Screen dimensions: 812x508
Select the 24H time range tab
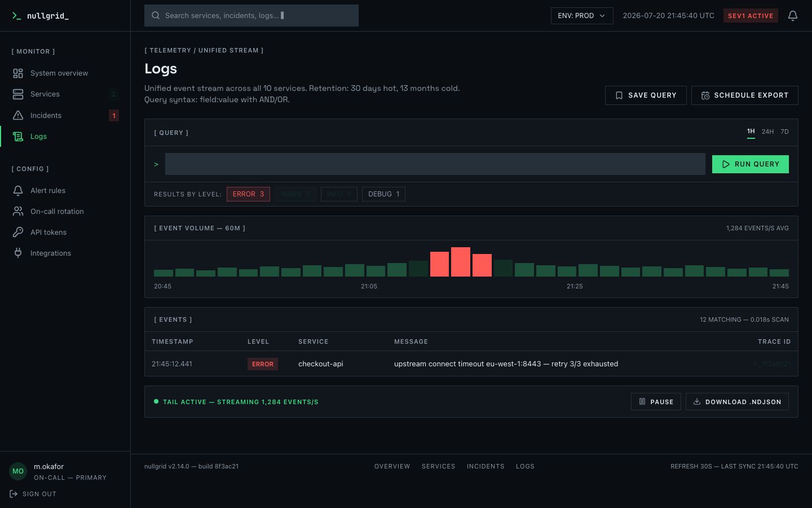click(767, 132)
